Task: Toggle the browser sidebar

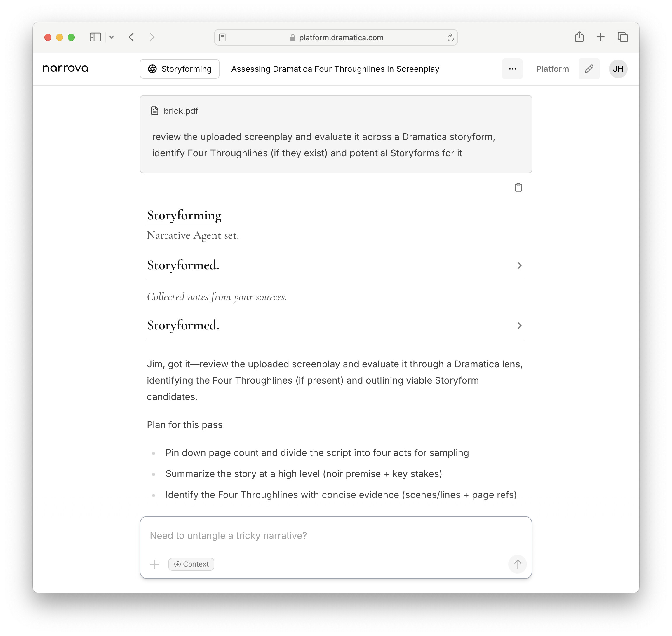Action: click(95, 37)
